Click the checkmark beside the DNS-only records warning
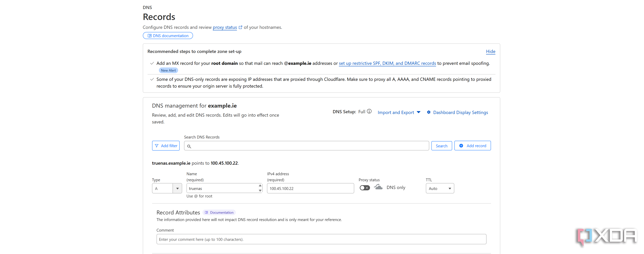The height and width of the screenshot is (254, 644). [x=152, y=79]
